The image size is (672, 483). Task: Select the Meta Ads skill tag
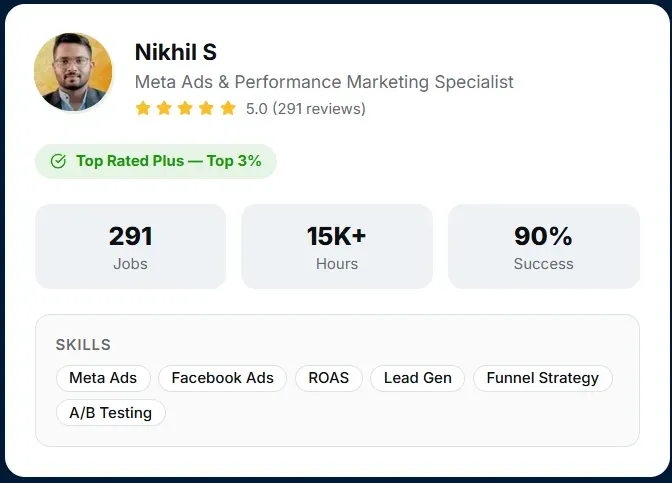pos(103,378)
